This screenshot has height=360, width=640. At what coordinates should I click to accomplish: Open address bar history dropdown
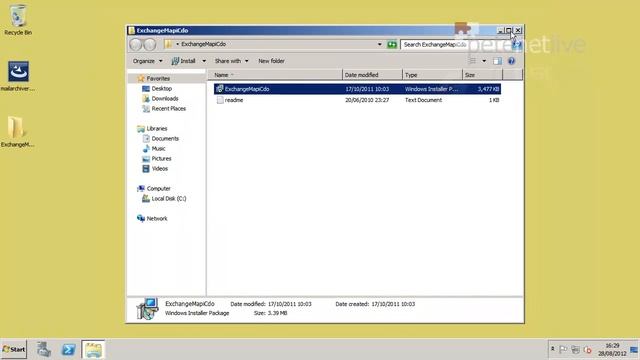(x=380, y=44)
